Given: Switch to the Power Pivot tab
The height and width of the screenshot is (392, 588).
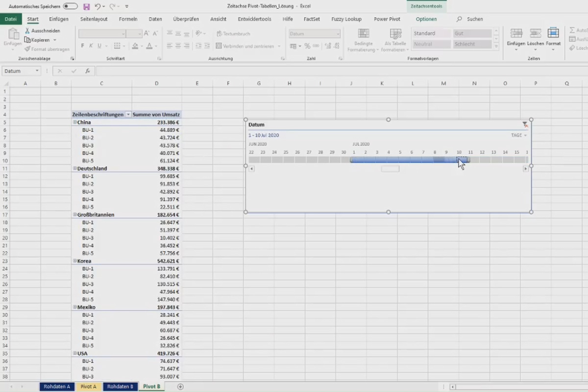Looking at the screenshot, I should (x=387, y=19).
